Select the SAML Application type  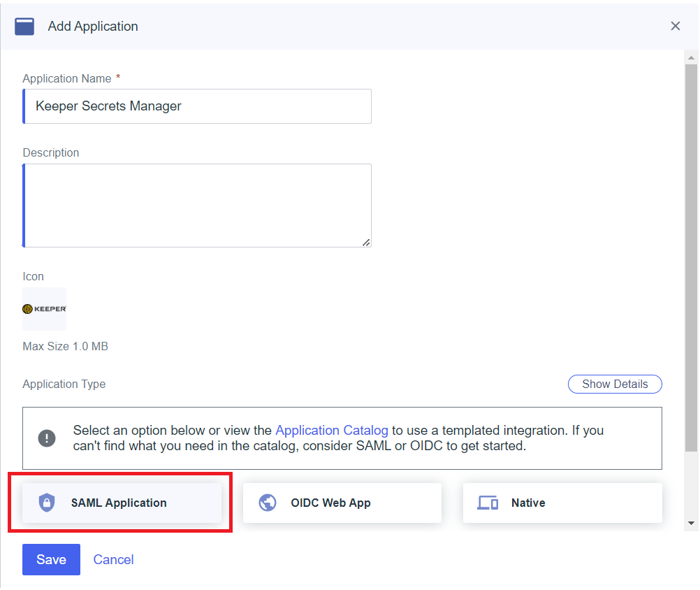coord(122,503)
